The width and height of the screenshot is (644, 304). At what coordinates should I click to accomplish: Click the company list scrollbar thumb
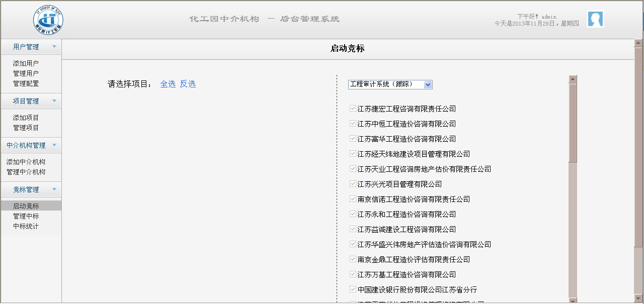[573, 123]
